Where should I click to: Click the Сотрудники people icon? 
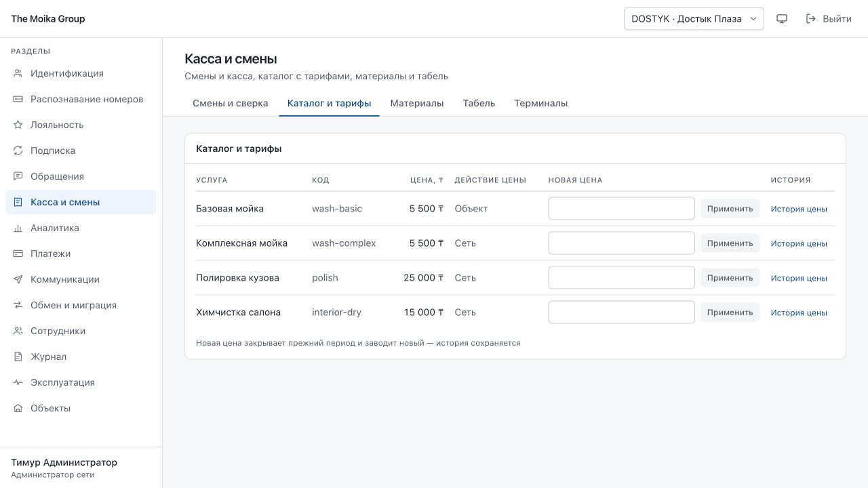tap(18, 331)
